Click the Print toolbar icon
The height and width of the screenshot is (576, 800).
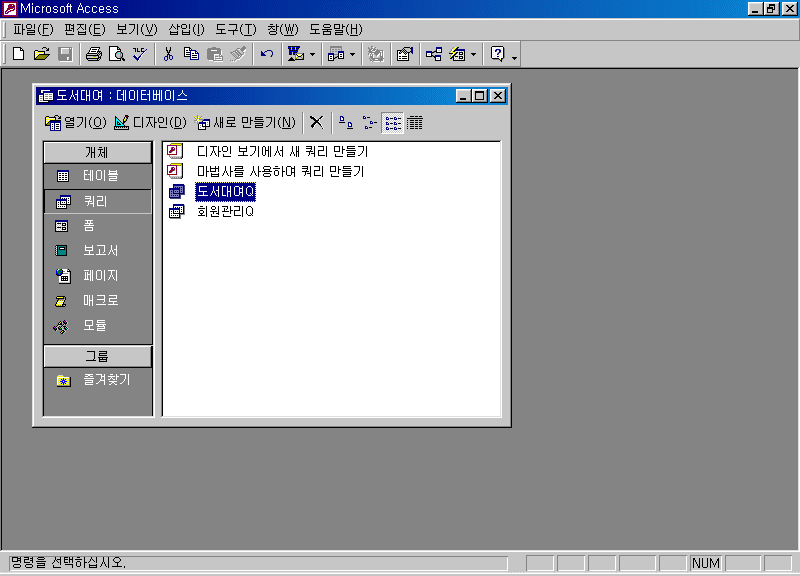click(93, 54)
